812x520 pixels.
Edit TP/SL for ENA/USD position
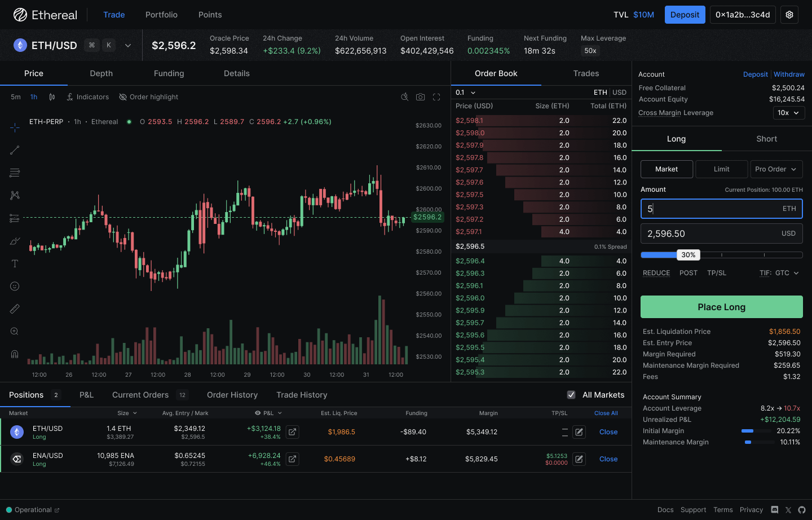[x=579, y=459]
